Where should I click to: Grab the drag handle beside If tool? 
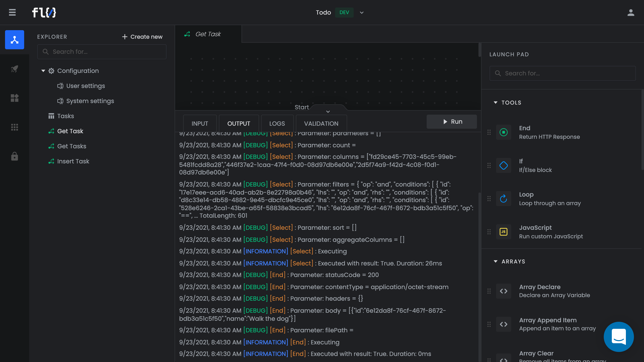[x=489, y=165]
